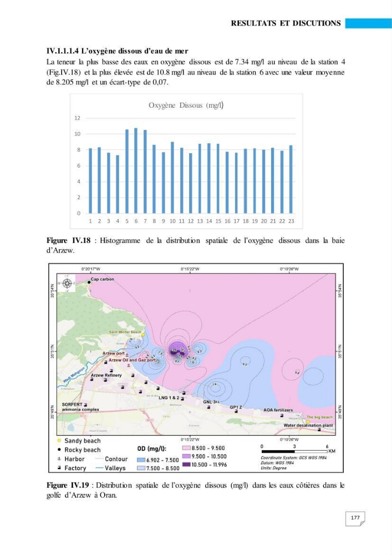Select the 10.500 - 11.996 legend color swatch
The width and height of the screenshot is (392, 555).
[x=187, y=465]
